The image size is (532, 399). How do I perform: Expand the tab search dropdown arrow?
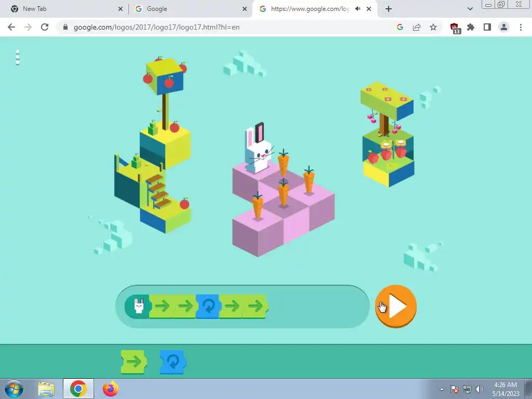pos(470,9)
